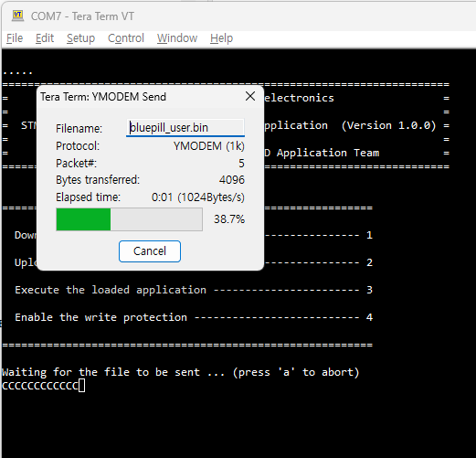Click the Elapsed time: label
The height and width of the screenshot is (458, 476).
pyautogui.click(x=88, y=197)
